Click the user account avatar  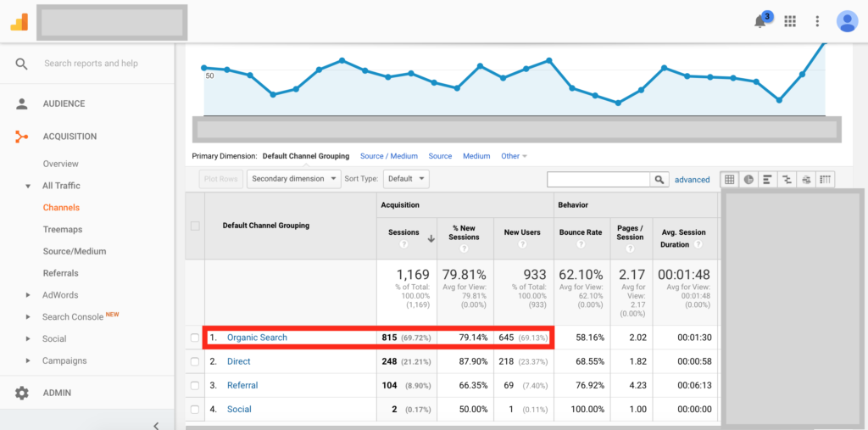pyautogui.click(x=847, y=21)
